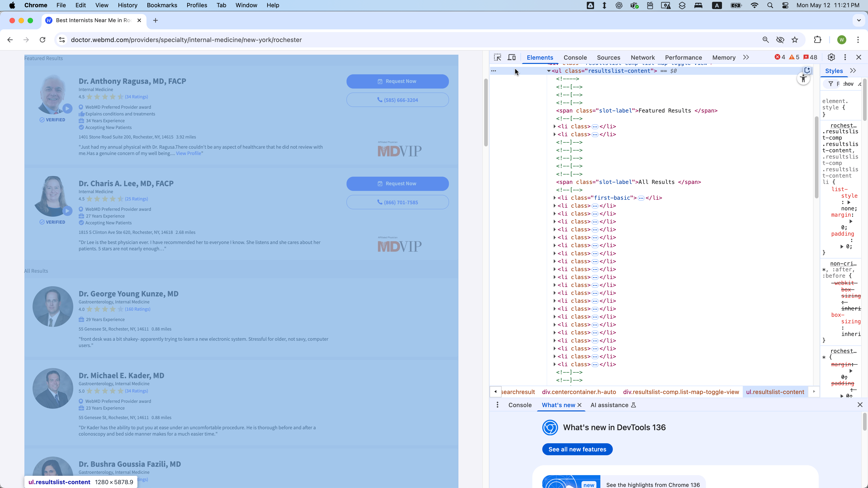Open the AI assistance drawer tab
Viewport: 868px width, 488px height.
(609, 405)
